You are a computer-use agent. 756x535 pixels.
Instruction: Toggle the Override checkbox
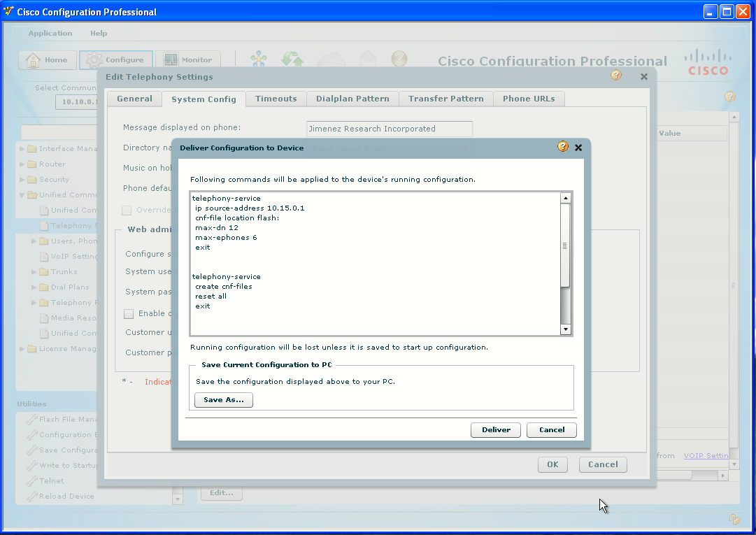click(x=127, y=210)
